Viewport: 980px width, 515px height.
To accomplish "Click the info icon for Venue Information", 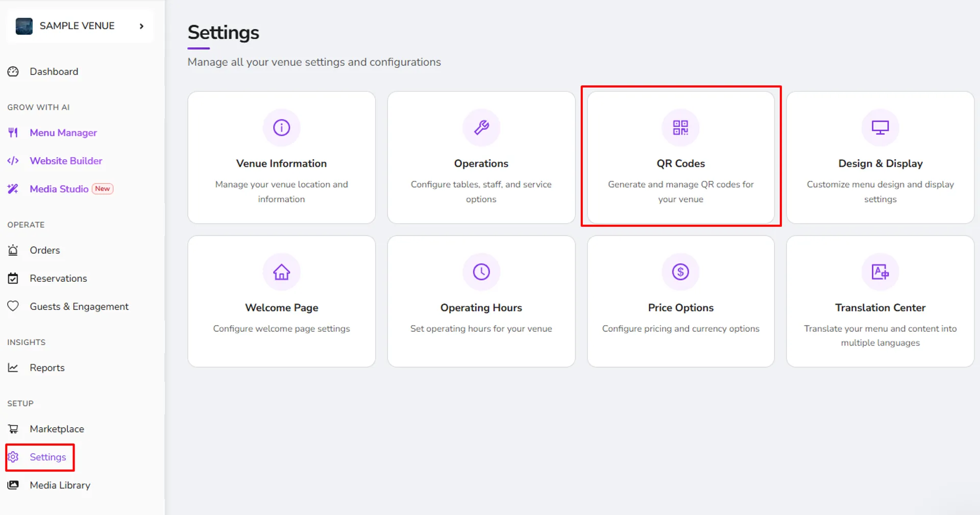I will coord(281,127).
